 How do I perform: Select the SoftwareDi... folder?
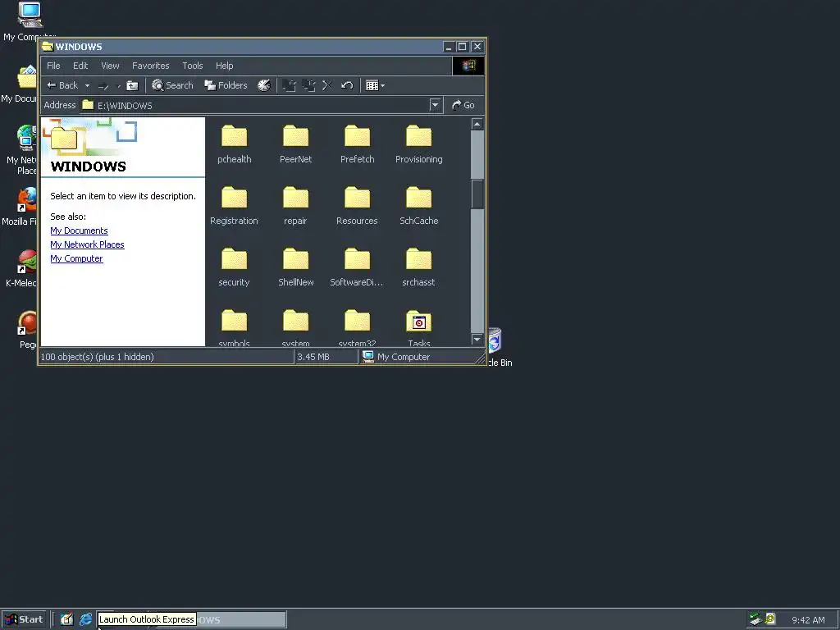[x=358, y=267]
